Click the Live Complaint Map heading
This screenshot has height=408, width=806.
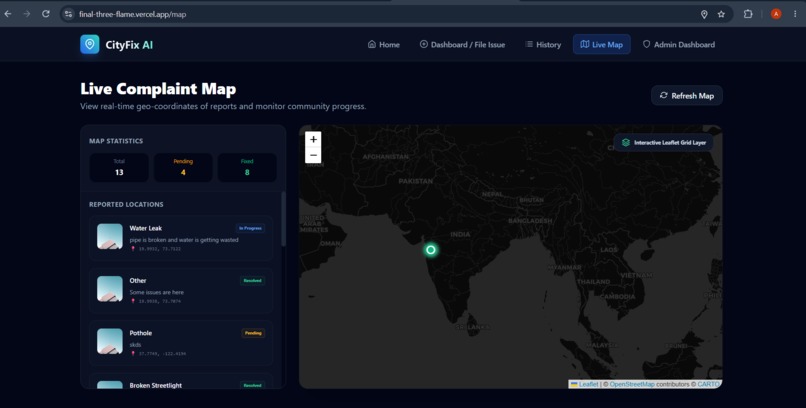pyautogui.click(x=158, y=89)
